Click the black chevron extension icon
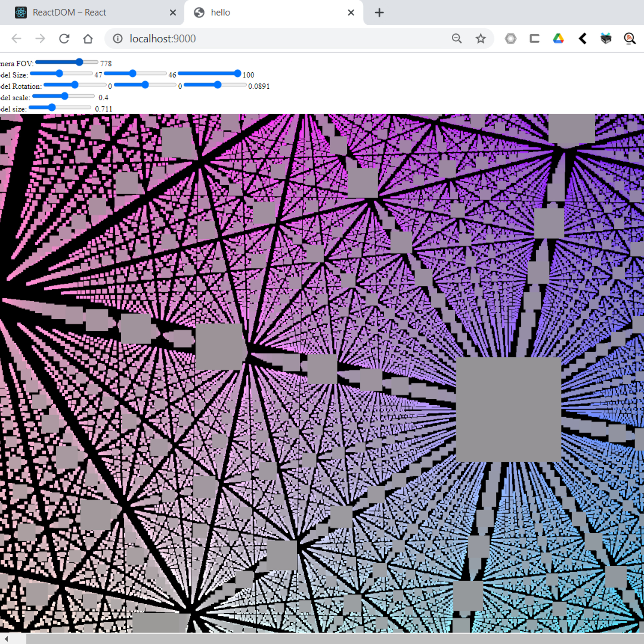The height and width of the screenshot is (644, 644). [x=582, y=39]
